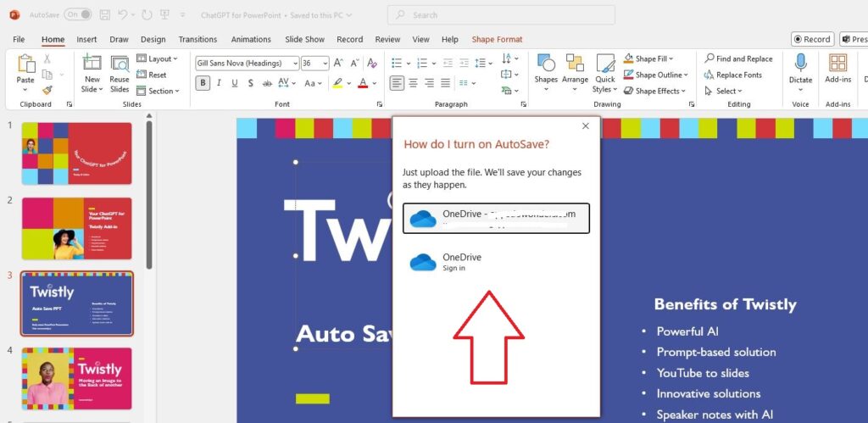Apply yellow text highlight color
This screenshot has width=868, height=423.
tap(337, 83)
